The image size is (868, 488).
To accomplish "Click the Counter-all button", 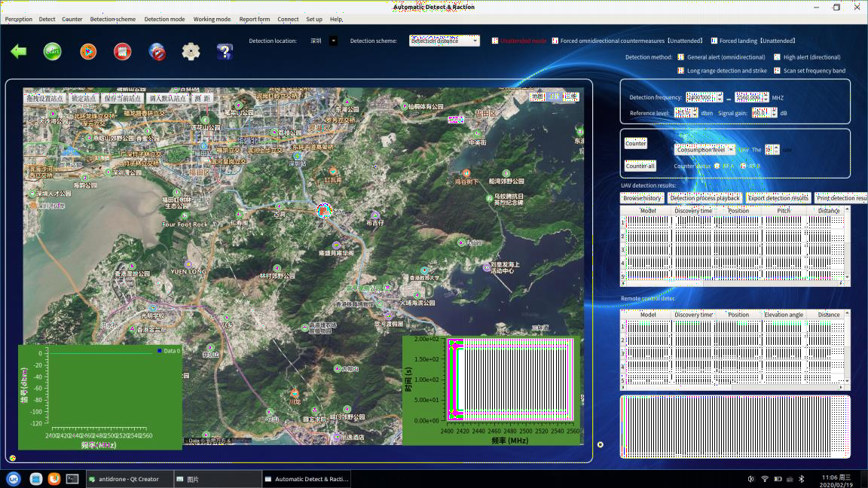I will 640,166.
